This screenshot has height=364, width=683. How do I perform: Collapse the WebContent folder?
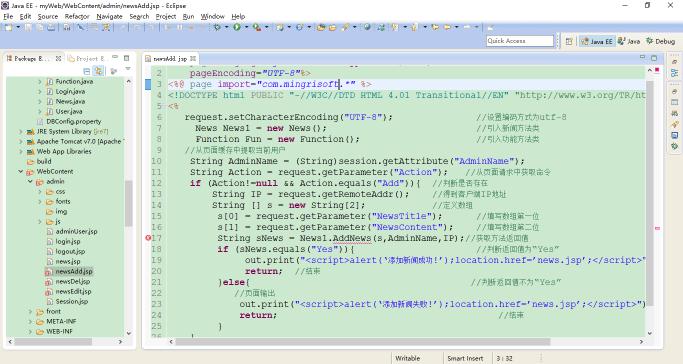tap(20, 172)
